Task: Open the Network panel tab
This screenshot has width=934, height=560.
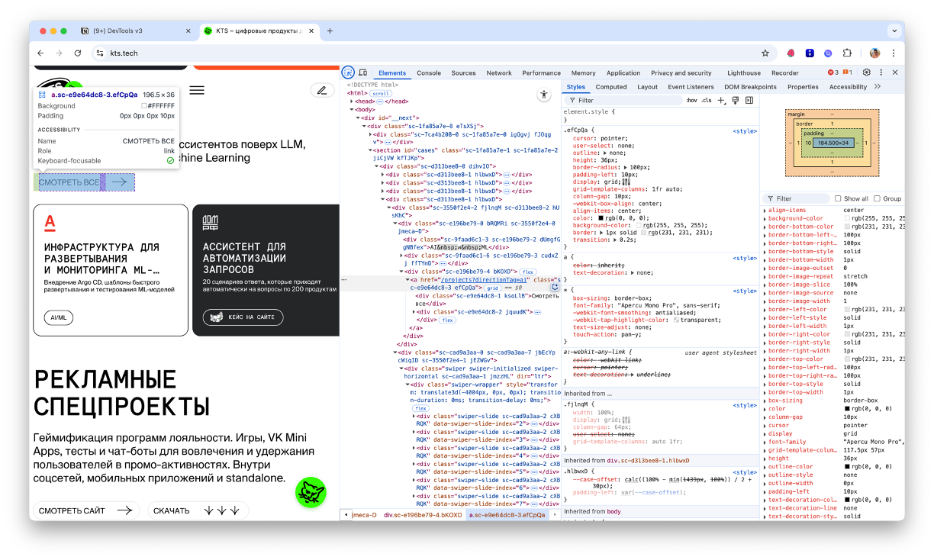Action: (499, 73)
